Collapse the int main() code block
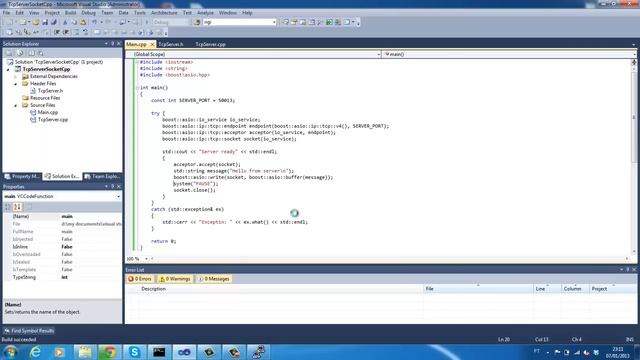This screenshot has height=360, width=640. tap(137, 88)
